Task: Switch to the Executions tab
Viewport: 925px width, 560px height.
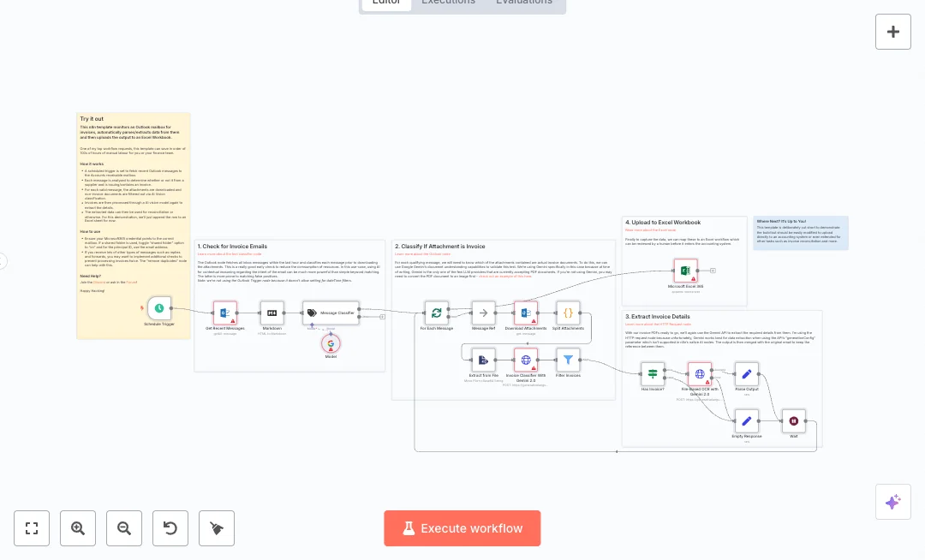Action: [x=448, y=2]
